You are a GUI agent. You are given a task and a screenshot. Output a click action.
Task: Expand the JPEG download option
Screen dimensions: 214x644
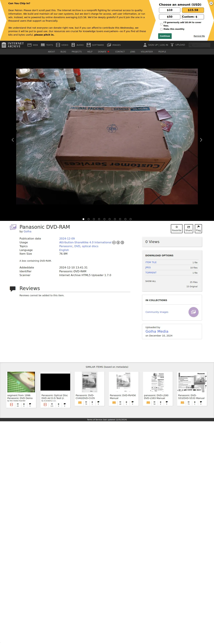(148, 267)
